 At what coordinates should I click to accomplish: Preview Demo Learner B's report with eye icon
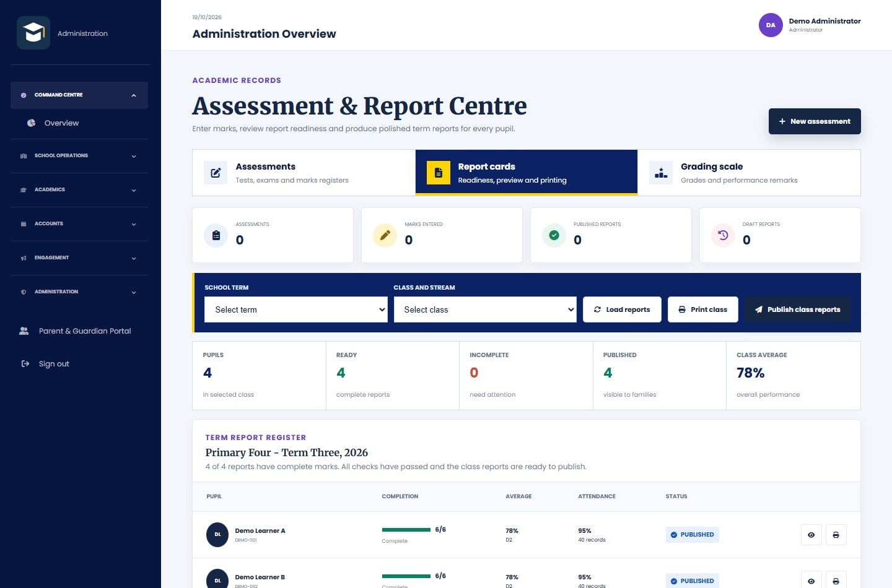click(811, 581)
